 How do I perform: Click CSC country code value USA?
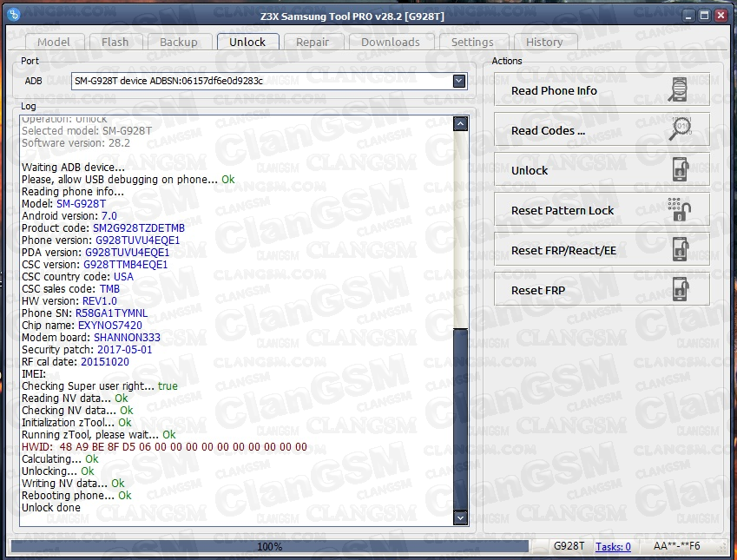point(123,276)
